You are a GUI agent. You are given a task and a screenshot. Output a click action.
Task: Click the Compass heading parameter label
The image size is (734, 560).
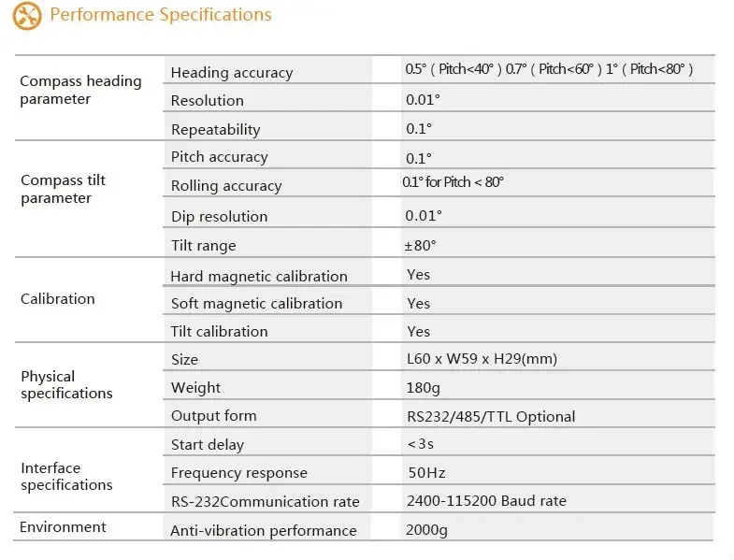pos(80,90)
